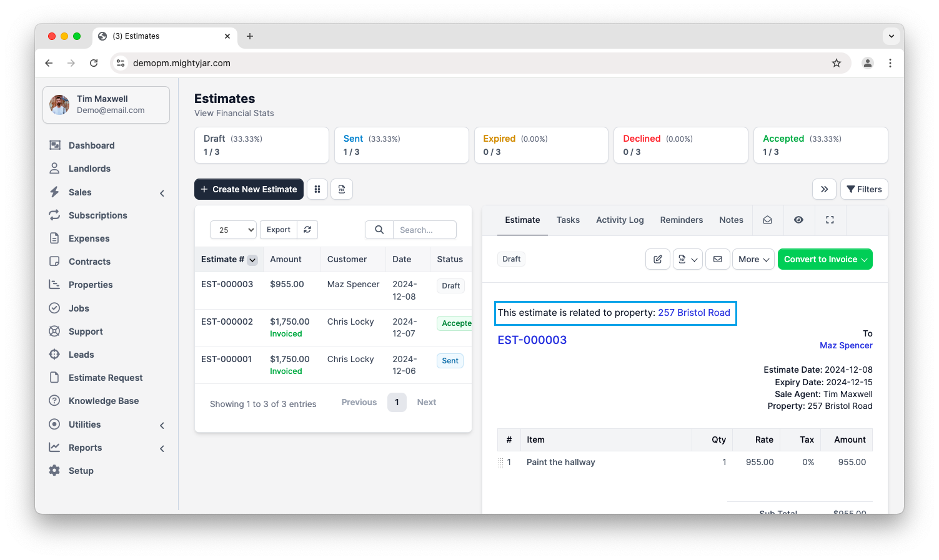
Task: Click the Next pagination button
Action: coord(427,403)
